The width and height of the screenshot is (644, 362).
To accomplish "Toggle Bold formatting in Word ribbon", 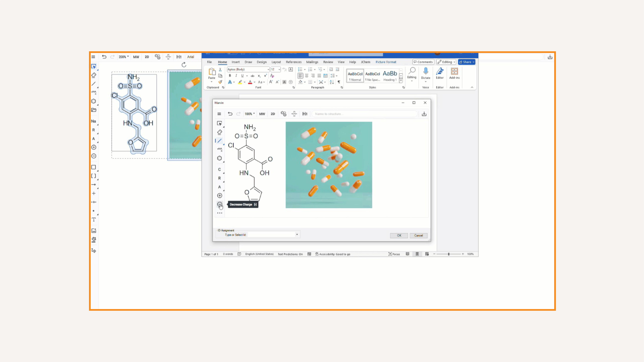I will pyautogui.click(x=230, y=75).
